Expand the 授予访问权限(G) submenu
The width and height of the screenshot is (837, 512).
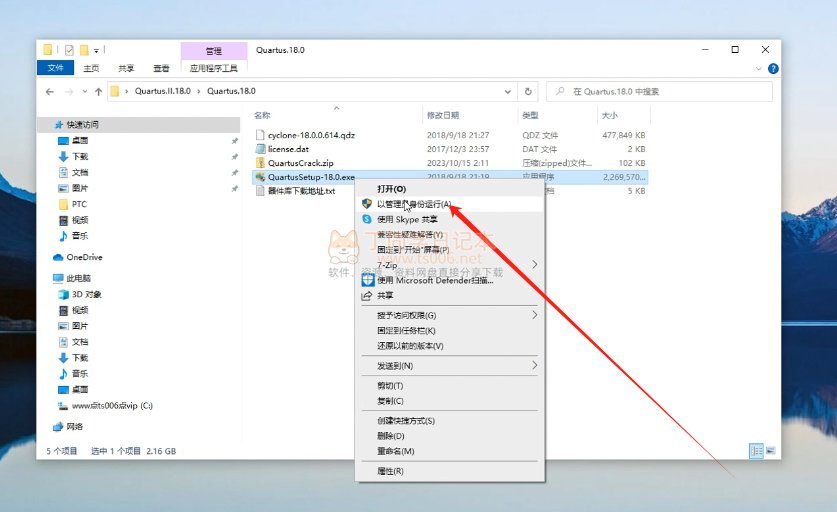click(449, 316)
